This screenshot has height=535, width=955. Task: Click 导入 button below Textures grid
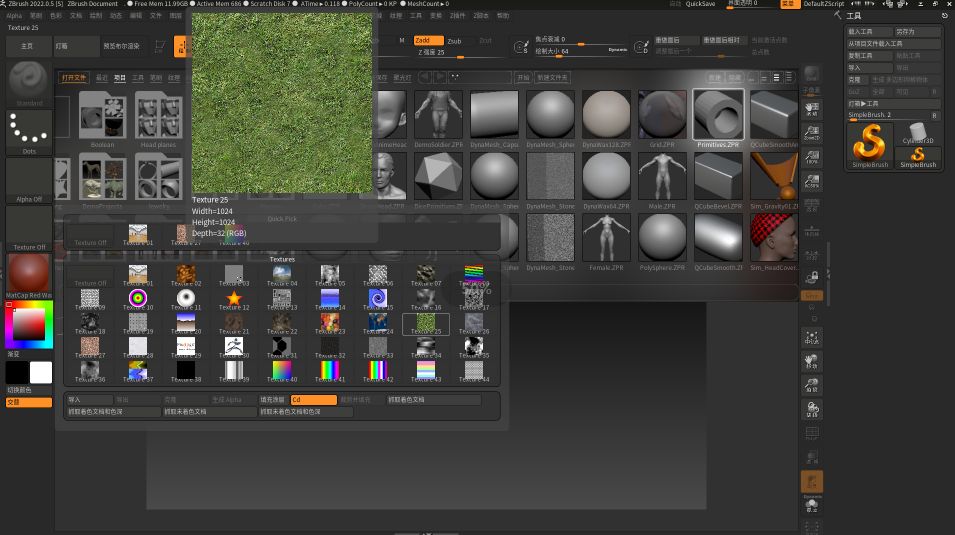[x=90, y=400]
